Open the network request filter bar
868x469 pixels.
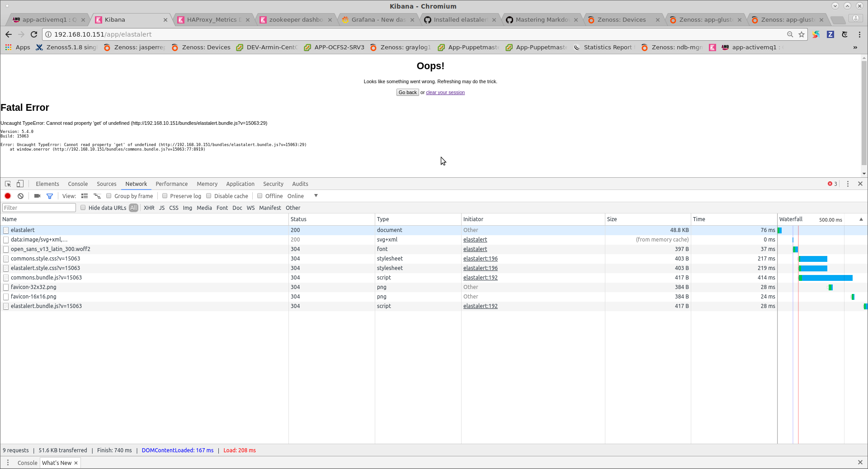point(50,196)
